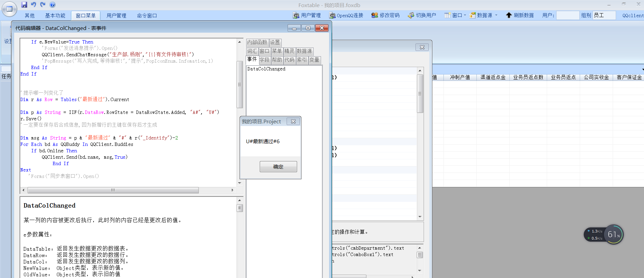Open the 数据源 dropdown in toolbar

click(484, 15)
